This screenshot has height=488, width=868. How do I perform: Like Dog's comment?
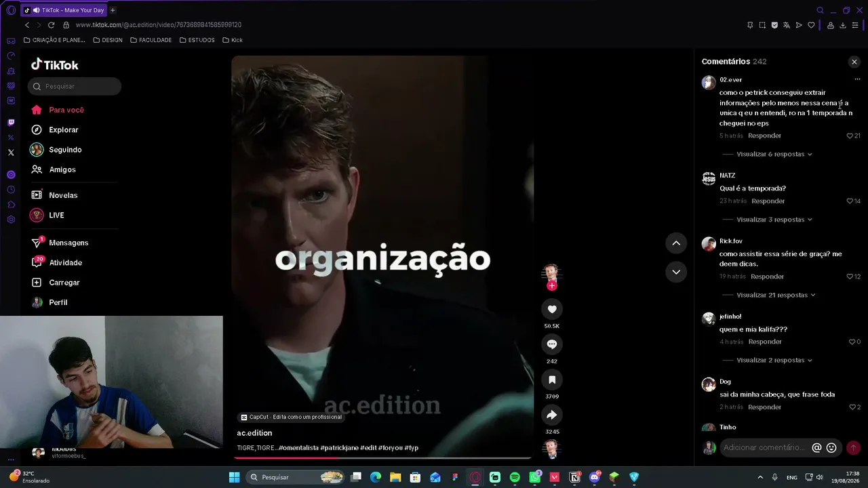(852, 407)
